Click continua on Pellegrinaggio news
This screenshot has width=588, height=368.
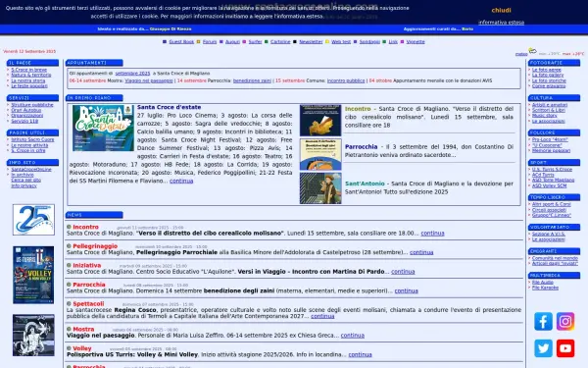coord(421,252)
